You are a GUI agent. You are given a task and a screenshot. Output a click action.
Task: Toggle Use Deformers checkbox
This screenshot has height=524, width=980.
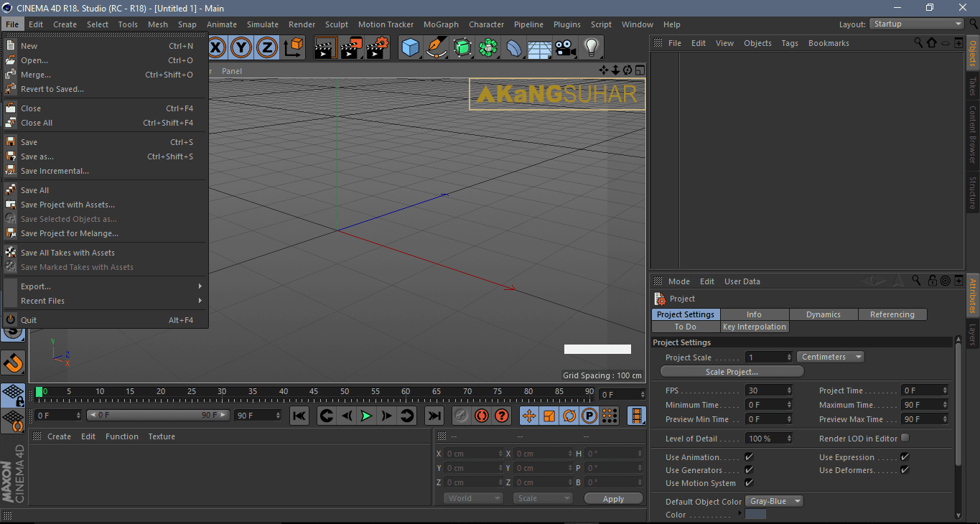pyautogui.click(x=905, y=470)
